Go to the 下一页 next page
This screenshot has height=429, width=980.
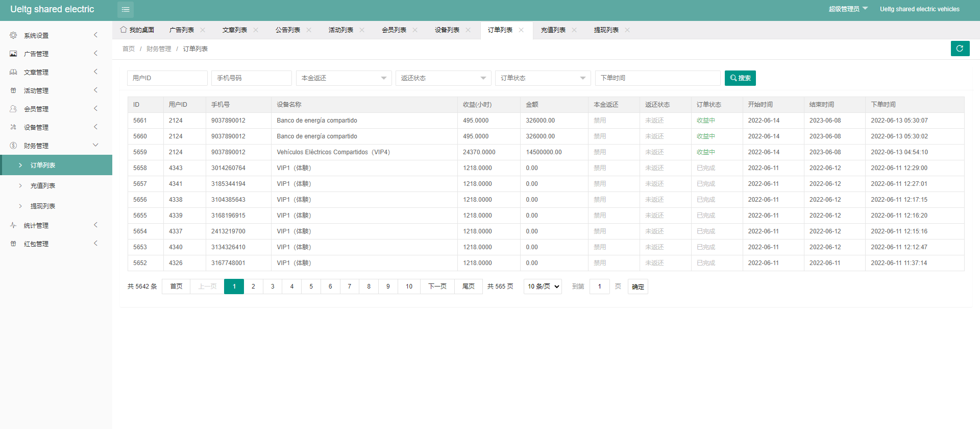(437, 287)
